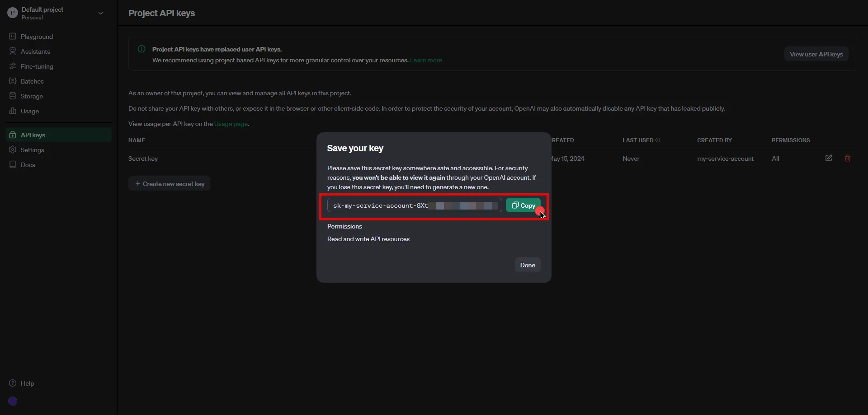Image resolution: width=868 pixels, height=415 pixels.
Task: Dismiss the dialog with Done
Action: pos(528,265)
